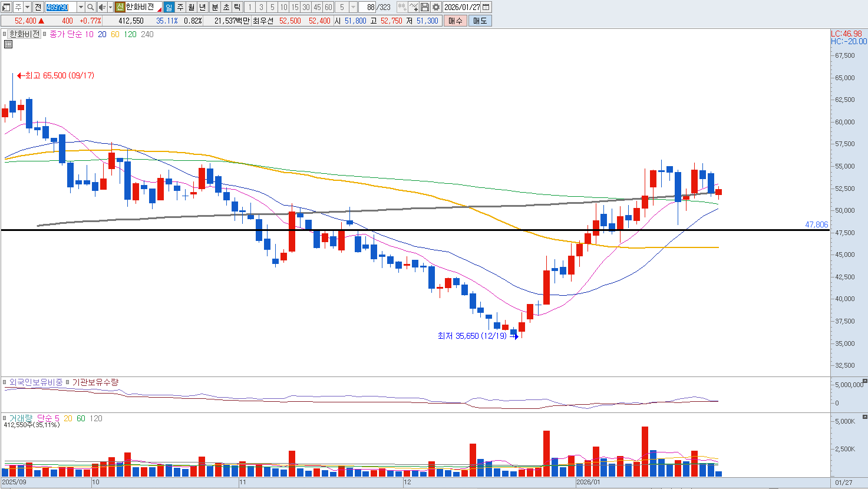Click the candlestick chart type icon

click(402, 7)
